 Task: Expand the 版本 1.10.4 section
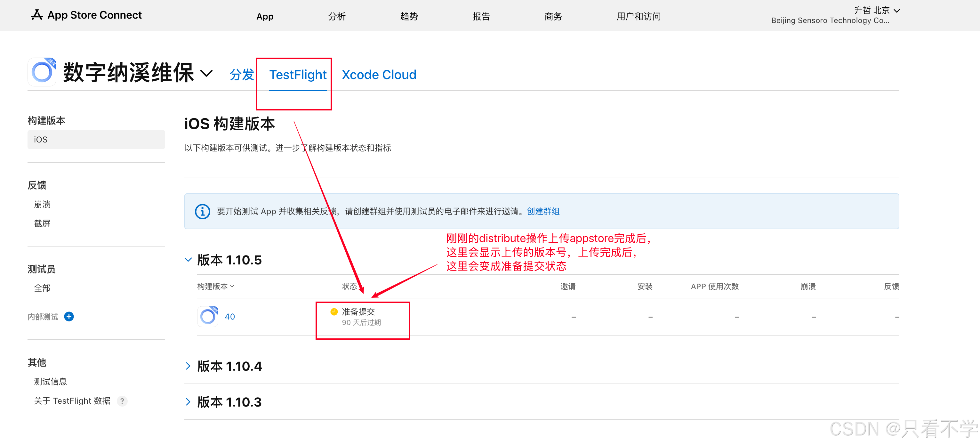pos(188,366)
